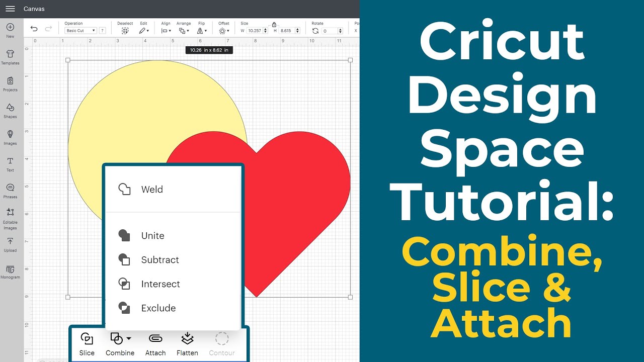644x362 pixels.
Task: Click the Slice button
Action: point(87,344)
